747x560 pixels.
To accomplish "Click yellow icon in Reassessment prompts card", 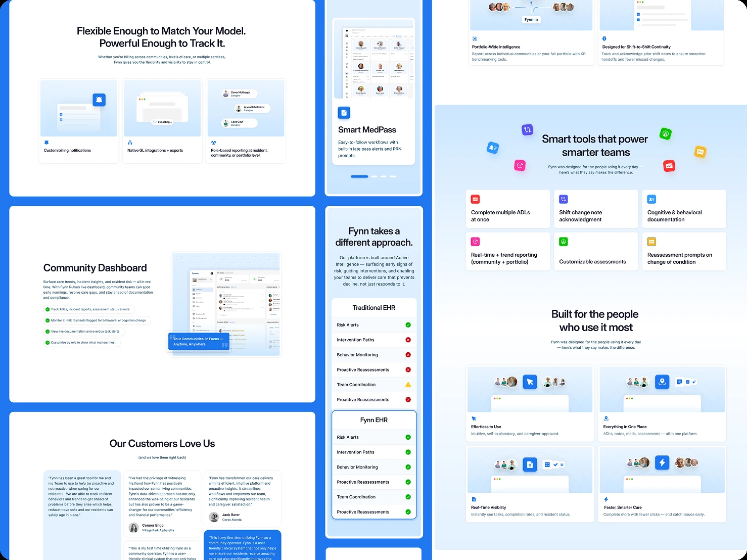I will coord(651,242).
